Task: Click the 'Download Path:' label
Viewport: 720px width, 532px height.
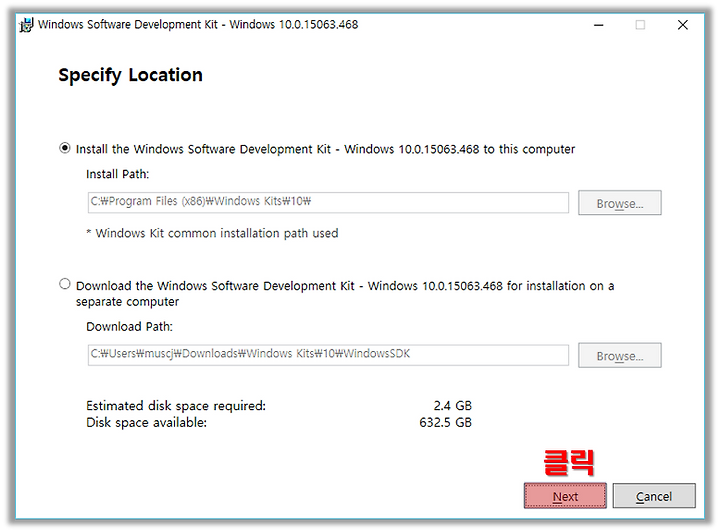Action: [129, 326]
